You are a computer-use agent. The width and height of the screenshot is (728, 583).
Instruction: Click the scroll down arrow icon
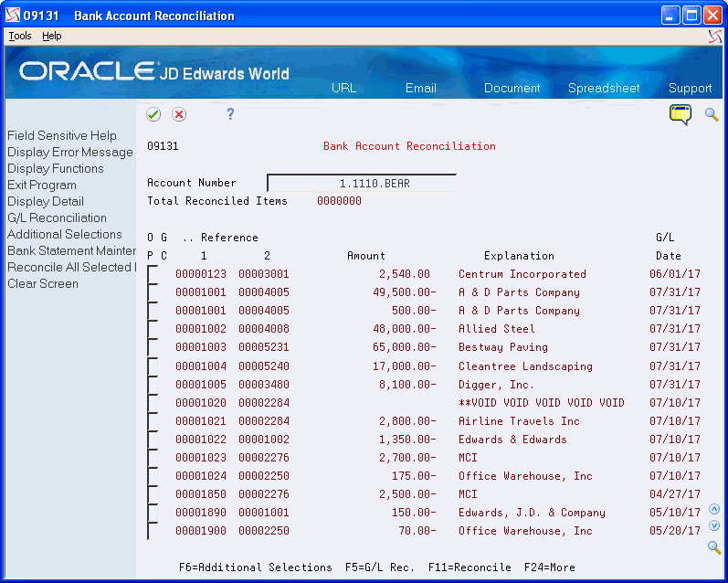[714, 525]
